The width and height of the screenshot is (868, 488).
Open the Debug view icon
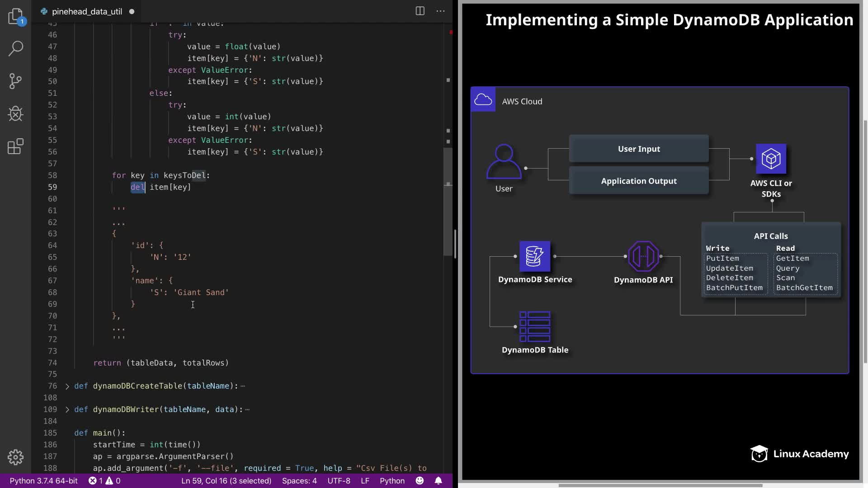coord(16,114)
